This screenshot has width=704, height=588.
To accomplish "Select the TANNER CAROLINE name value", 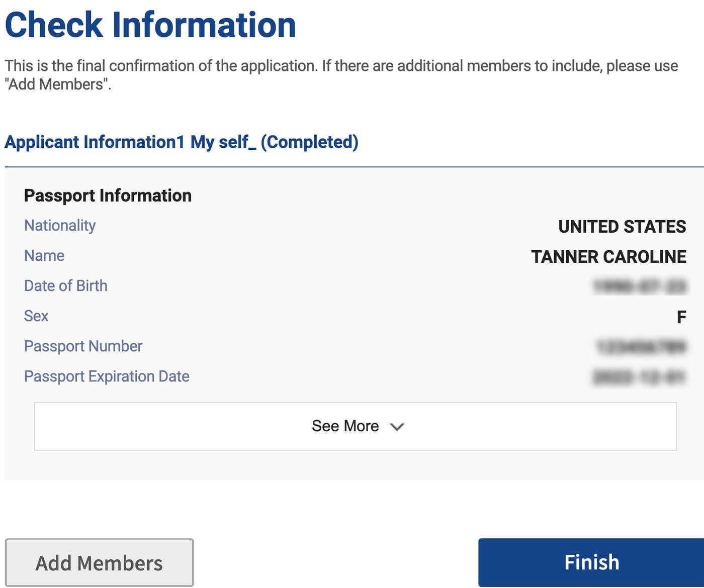I will (x=608, y=257).
